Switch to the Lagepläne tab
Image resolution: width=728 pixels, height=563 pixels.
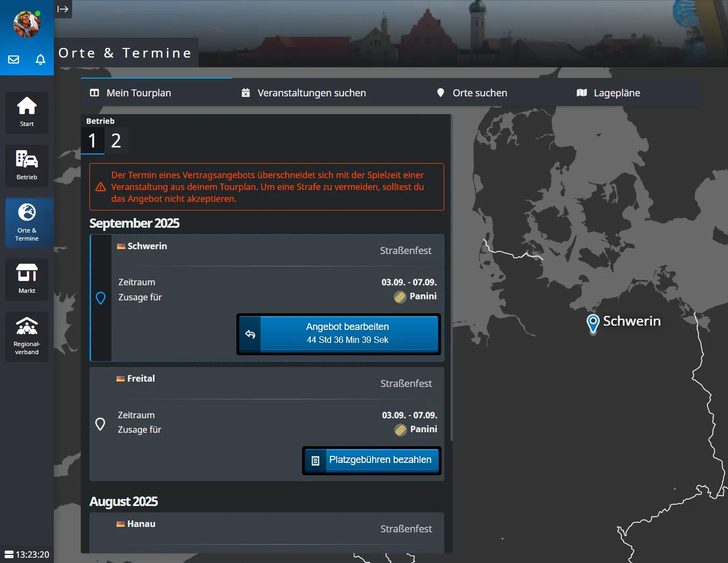[x=608, y=93]
